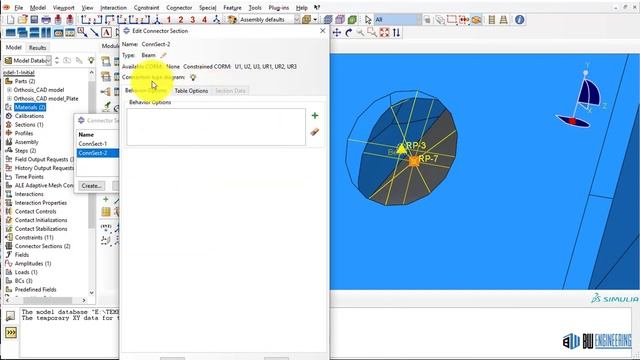
Task: Click the context help arrow icon
Action: point(317,7)
